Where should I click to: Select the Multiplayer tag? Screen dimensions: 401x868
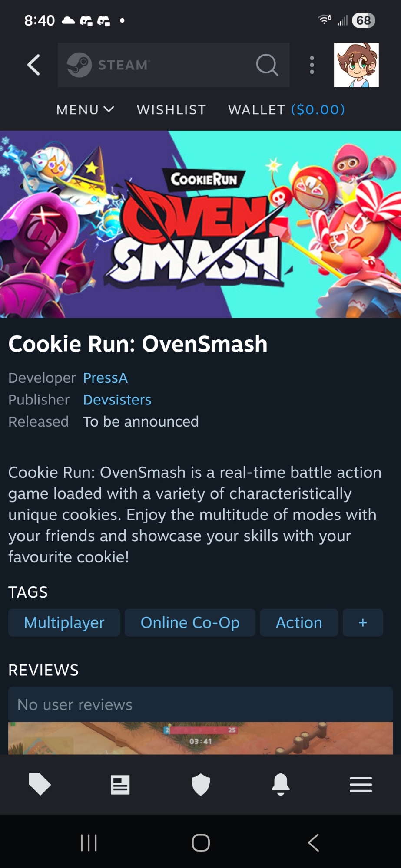pyautogui.click(x=64, y=623)
